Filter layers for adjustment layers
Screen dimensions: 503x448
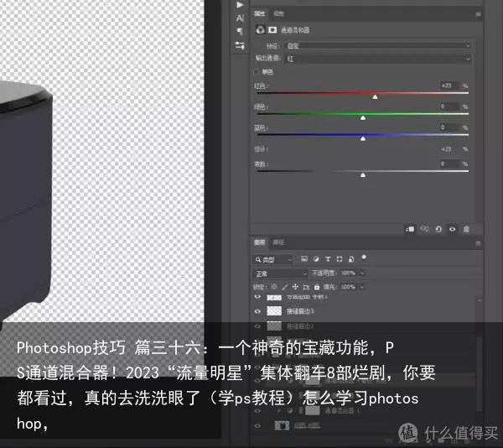pyautogui.click(x=316, y=258)
